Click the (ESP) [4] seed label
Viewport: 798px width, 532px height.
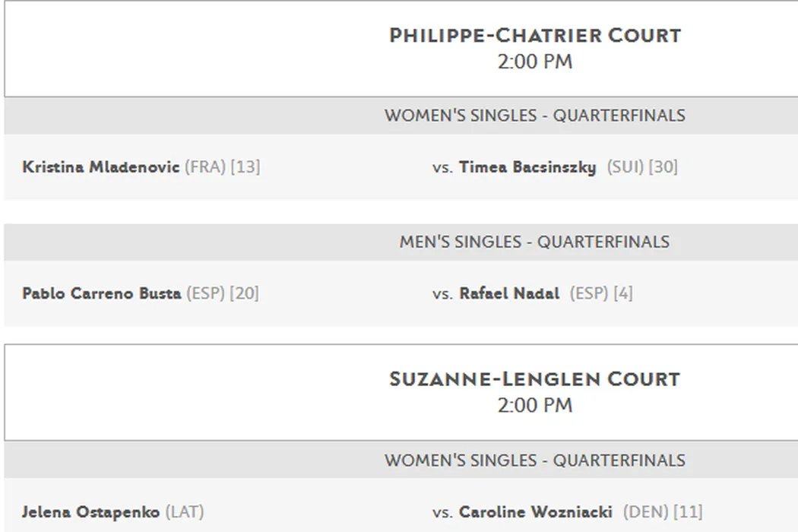point(601,293)
